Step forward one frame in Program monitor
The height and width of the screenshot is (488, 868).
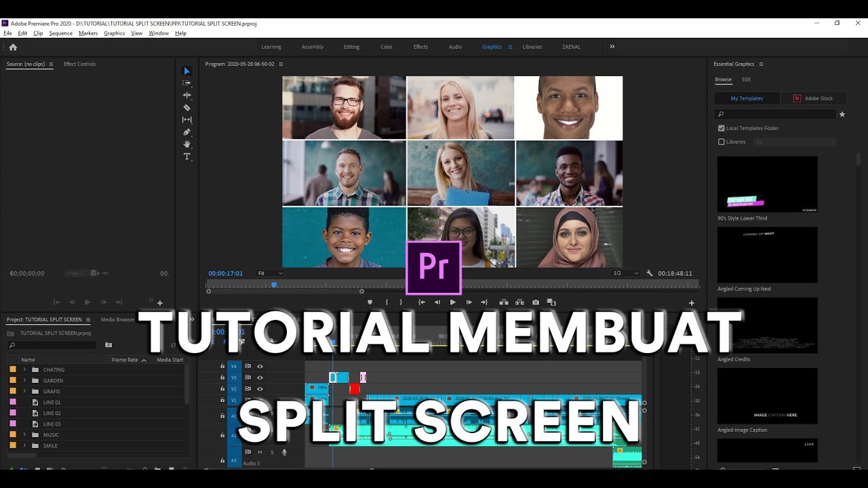point(469,302)
